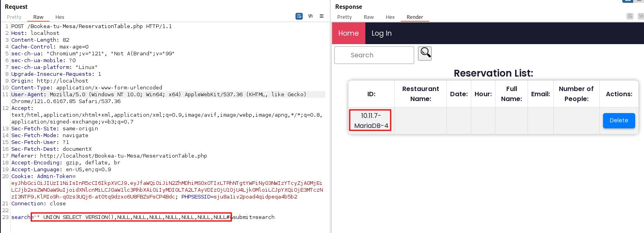Focus the Search input field

(374, 55)
